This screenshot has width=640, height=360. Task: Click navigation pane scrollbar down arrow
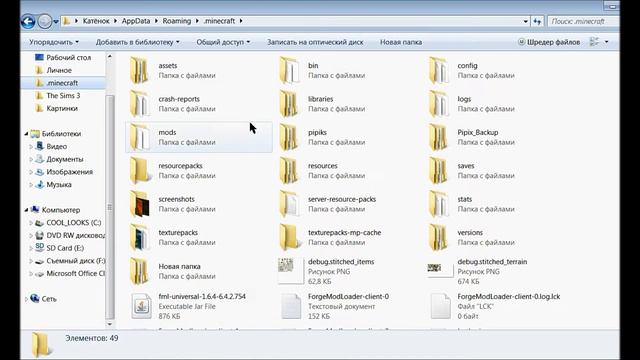[110, 324]
